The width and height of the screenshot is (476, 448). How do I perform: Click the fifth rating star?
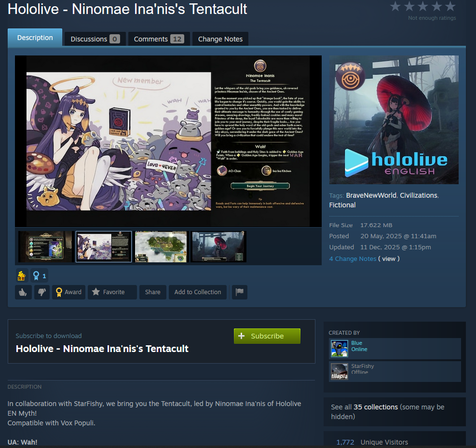450,6
